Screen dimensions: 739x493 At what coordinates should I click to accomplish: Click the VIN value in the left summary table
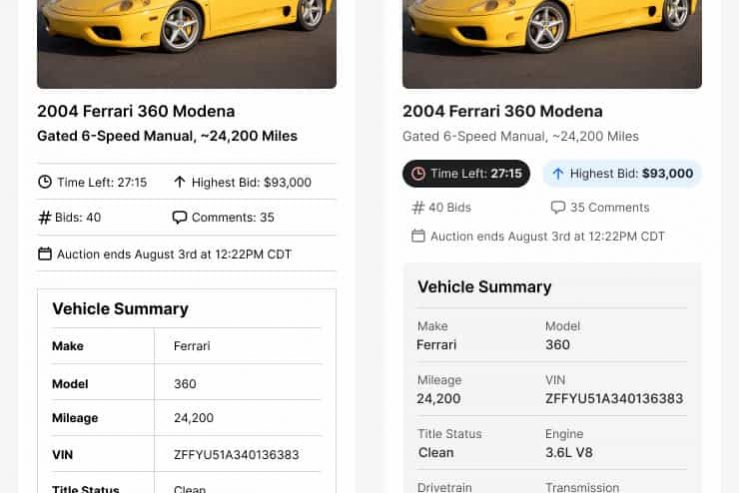tap(236, 455)
